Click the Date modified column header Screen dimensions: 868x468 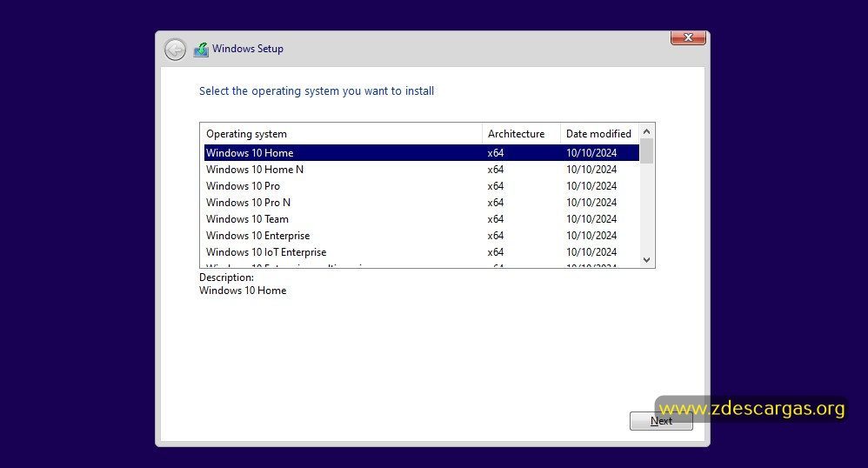coord(599,133)
